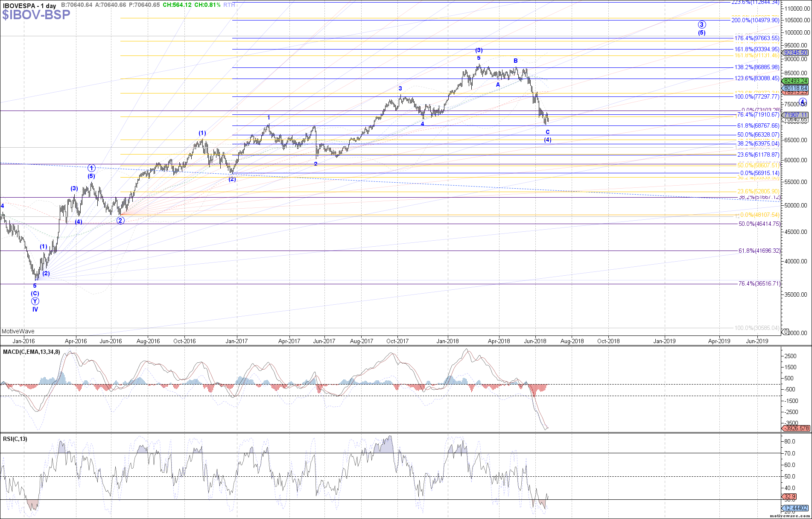Select the P:70640.65 price value
This screenshot has height=519, width=812.
tap(144, 5)
